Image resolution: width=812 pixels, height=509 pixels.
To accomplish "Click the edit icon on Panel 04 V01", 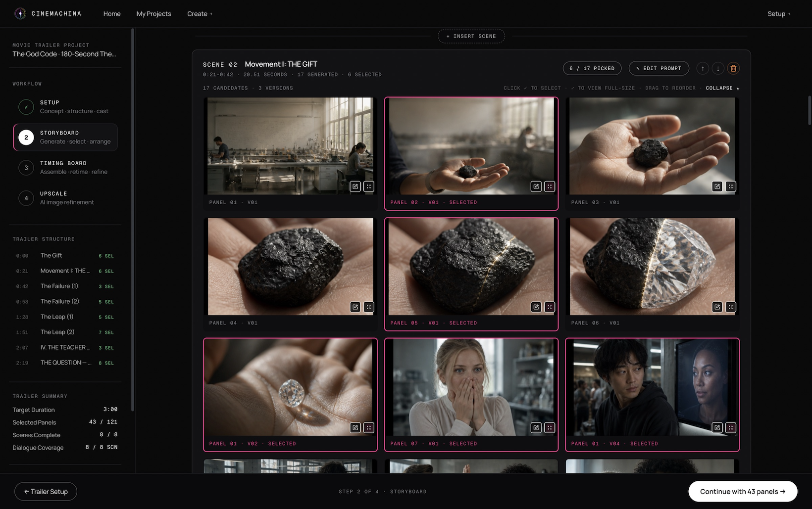I will pyautogui.click(x=355, y=307).
